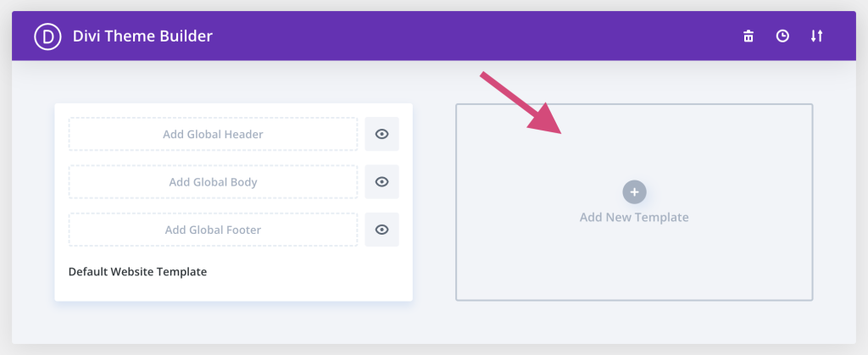Click the circular Divi "D" logo
The image size is (868, 355).
47,36
